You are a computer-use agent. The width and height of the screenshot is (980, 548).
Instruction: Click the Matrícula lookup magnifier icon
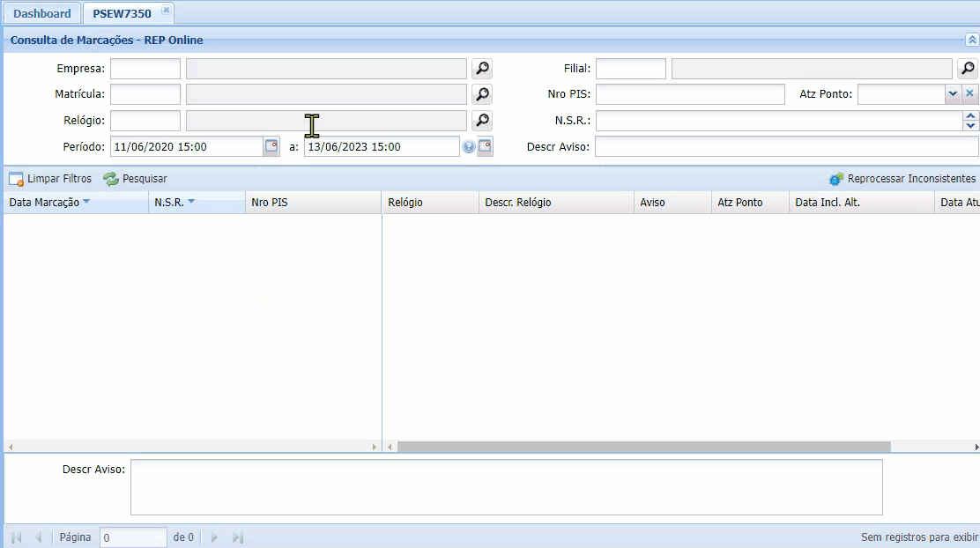point(482,94)
